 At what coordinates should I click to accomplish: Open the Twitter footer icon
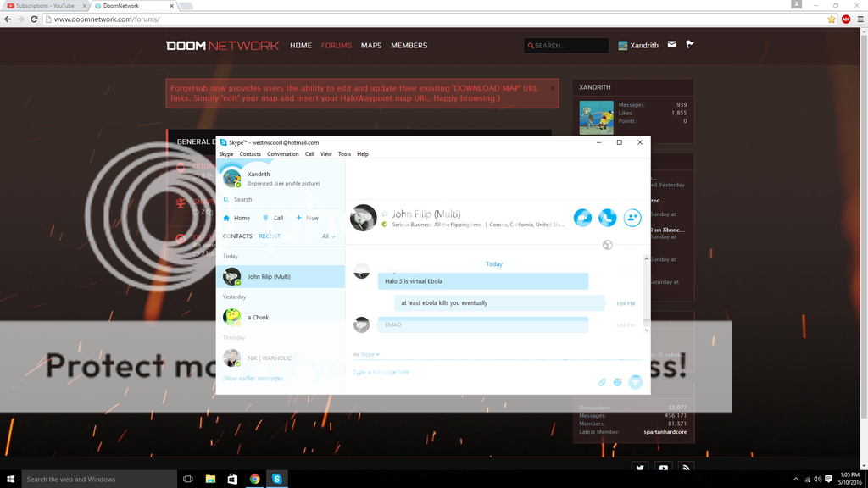coord(641,467)
